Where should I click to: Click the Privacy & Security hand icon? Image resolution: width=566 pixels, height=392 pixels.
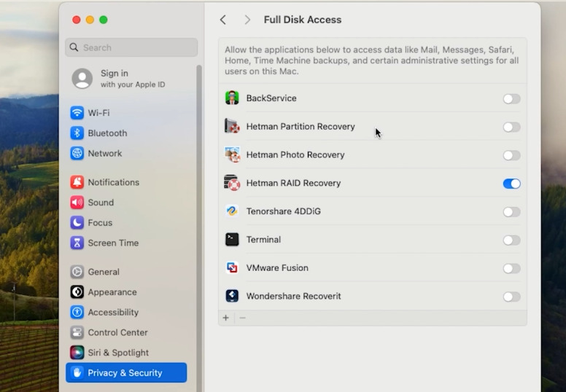77,372
